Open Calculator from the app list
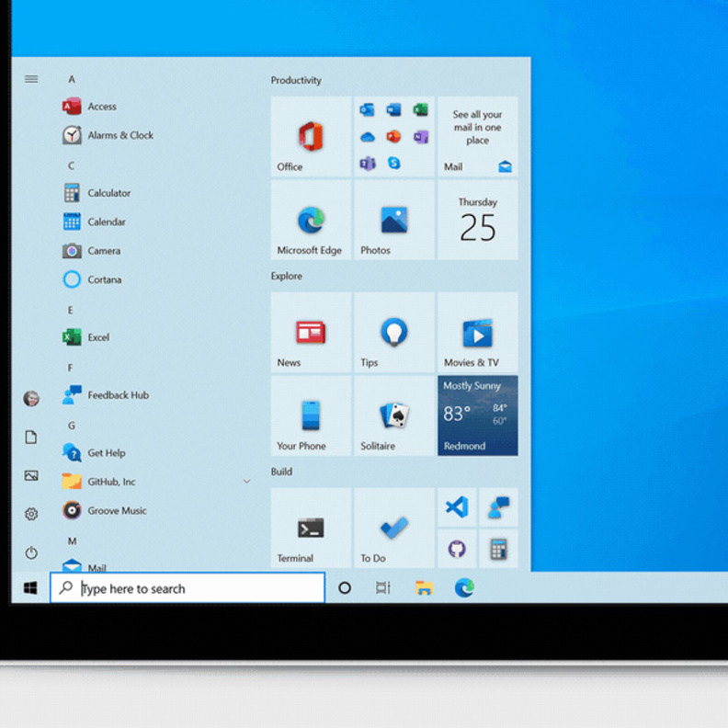 click(108, 193)
